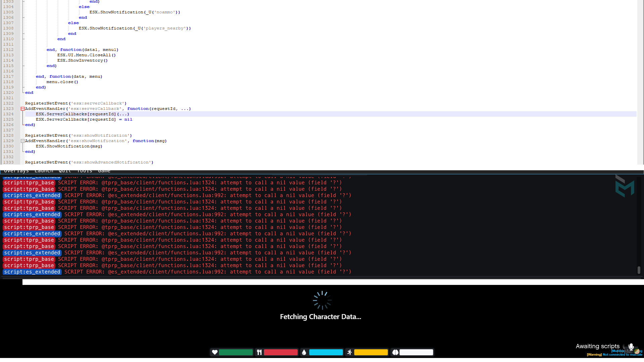Select the heart health icon on HUD
Viewport: 644px width, 362px height.
[215, 352]
